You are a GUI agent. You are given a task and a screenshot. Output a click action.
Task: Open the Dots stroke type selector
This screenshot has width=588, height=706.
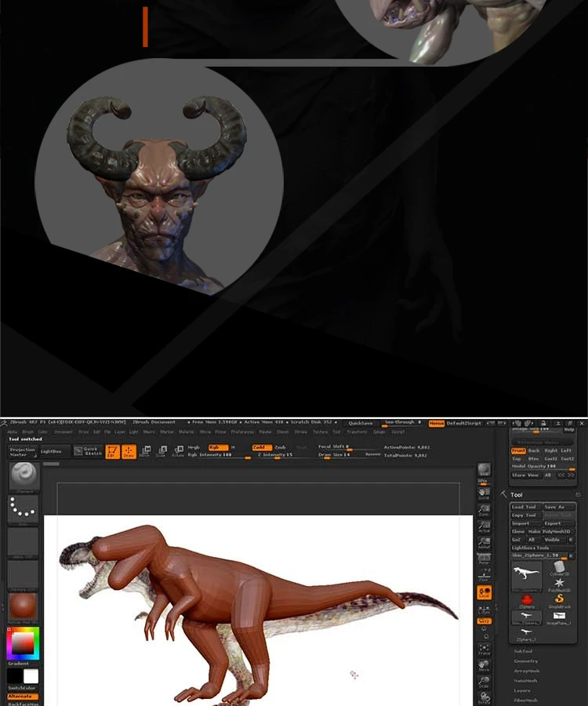23,509
